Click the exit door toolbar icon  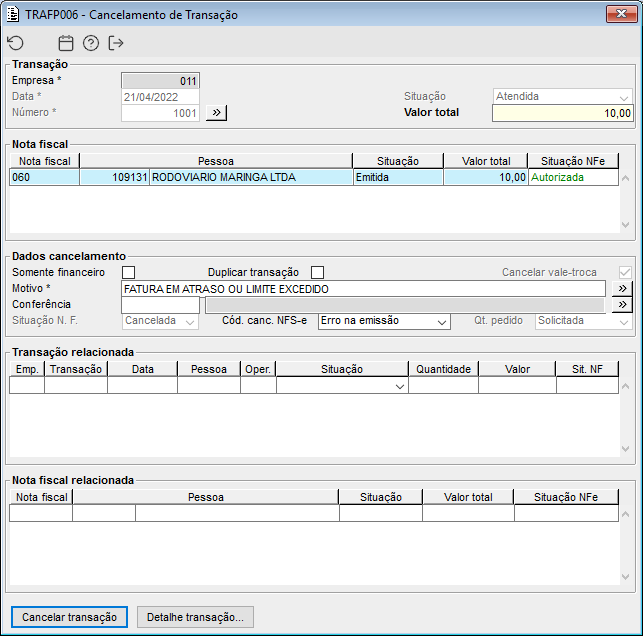(116, 43)
